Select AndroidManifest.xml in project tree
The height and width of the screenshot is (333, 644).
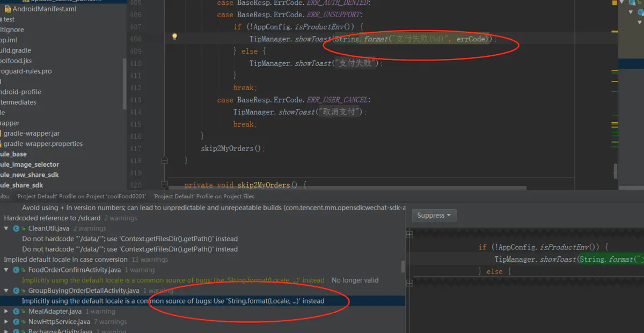44,9
